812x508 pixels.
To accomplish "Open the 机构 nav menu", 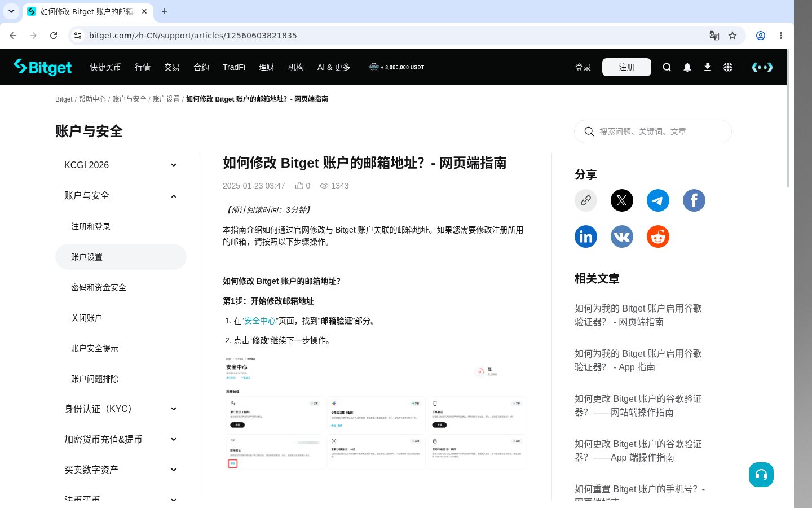I will click(x=296, y=67).
